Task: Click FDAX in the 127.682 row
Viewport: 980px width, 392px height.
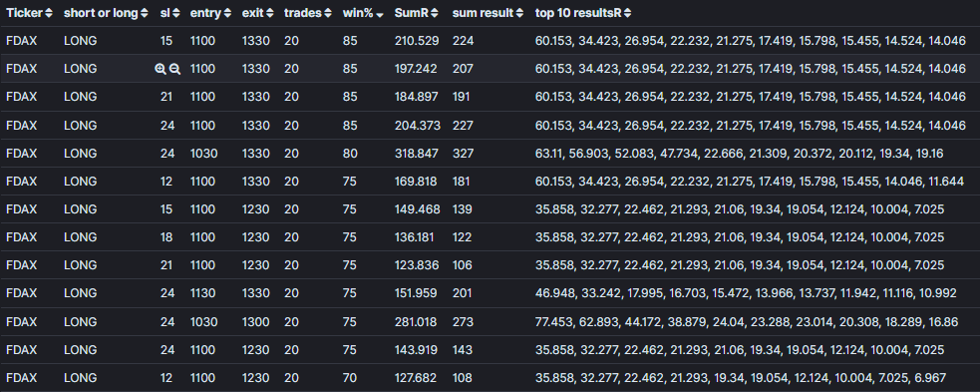Action: coord(21,378)
